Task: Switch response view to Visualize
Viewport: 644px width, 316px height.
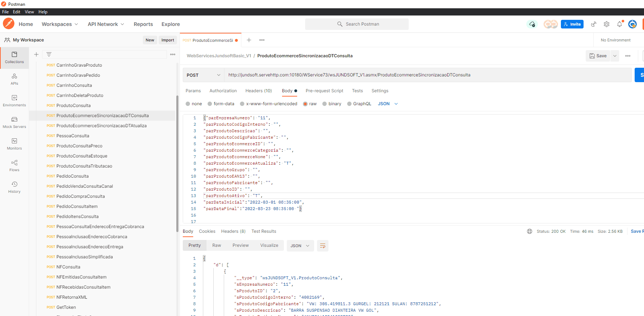Action: click(269, 245)
